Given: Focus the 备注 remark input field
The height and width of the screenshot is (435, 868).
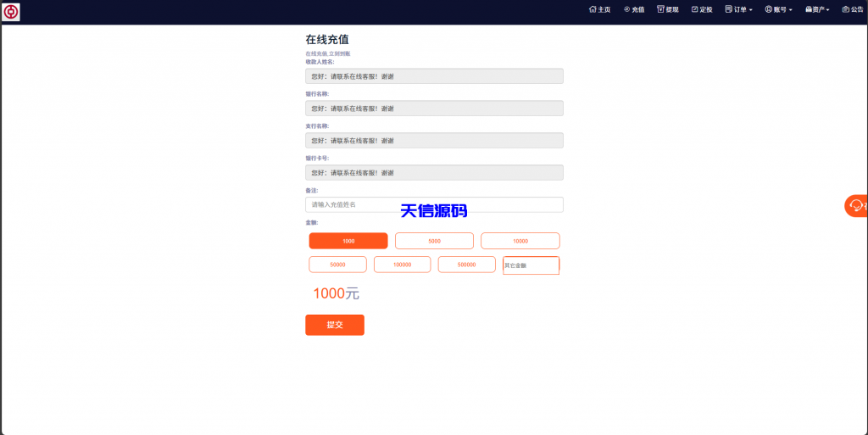Looking at the screenshot, I should (434, 204).
